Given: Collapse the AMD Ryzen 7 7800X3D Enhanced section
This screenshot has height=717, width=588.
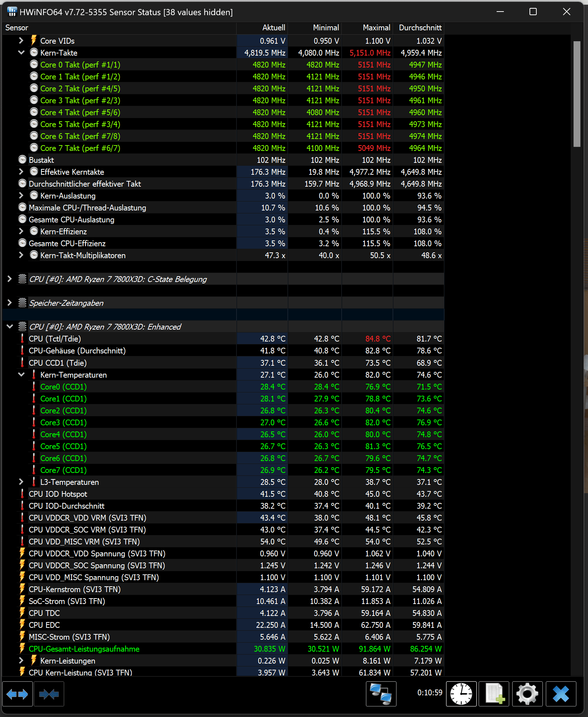Looking at the screenshot, I should [10, 326].
